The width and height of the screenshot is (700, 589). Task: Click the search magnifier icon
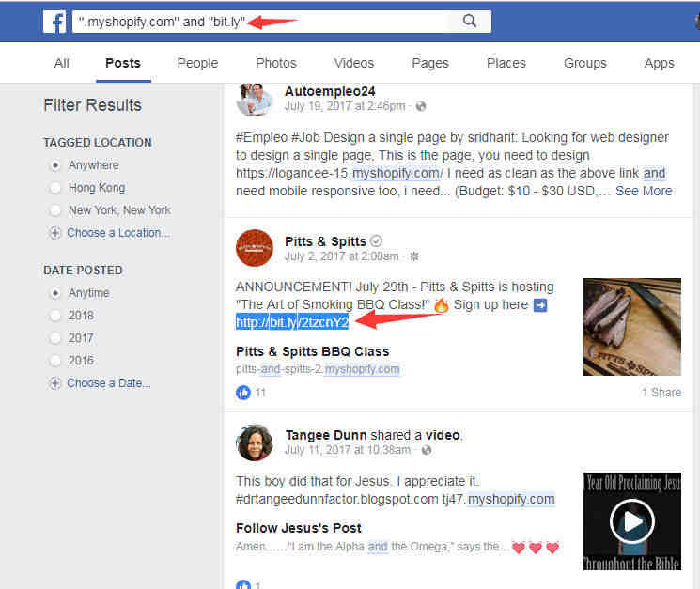pos(469,21)
